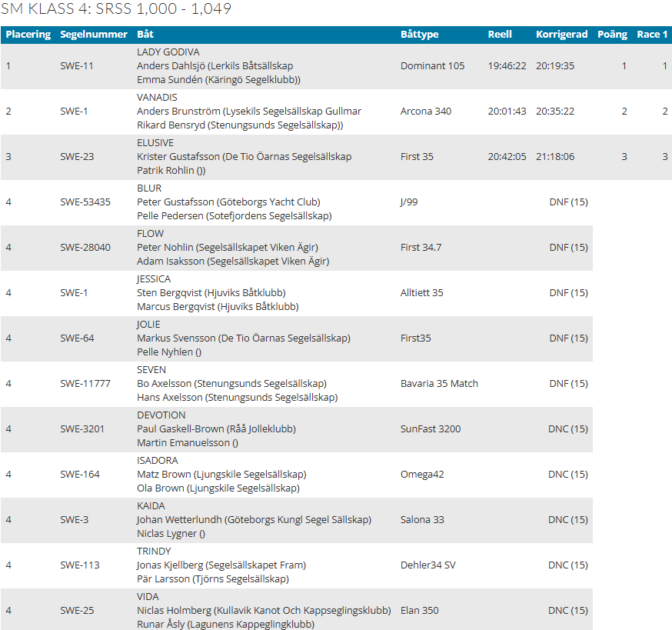Click boat type Bavaria 35 Match
This screenshot has width=672, height=630.
click(439, 383)
